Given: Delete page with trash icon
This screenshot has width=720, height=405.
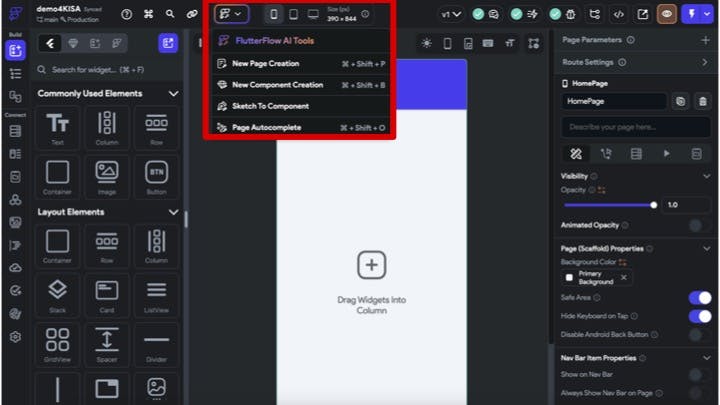Looking at the screenshot, I should pyautogui.click(x=703, y=101).
